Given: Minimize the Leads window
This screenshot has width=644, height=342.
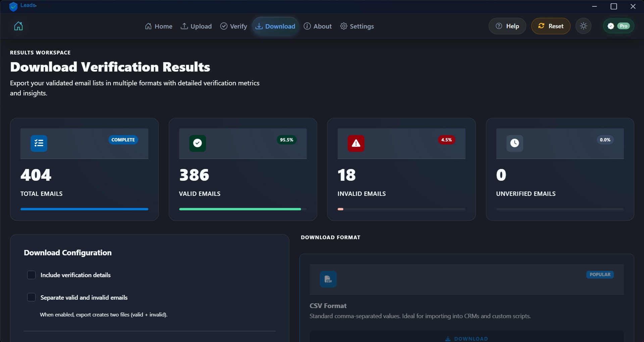Looking at the screenshot, I should point(595,6).
